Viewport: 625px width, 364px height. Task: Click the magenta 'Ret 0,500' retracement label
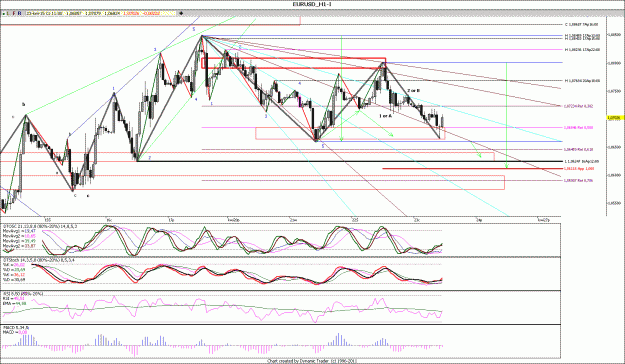[x=578, y=128]
